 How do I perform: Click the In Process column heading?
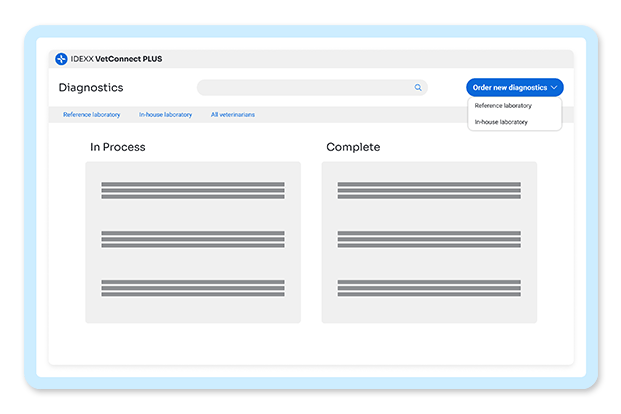(x=118, y=147)
